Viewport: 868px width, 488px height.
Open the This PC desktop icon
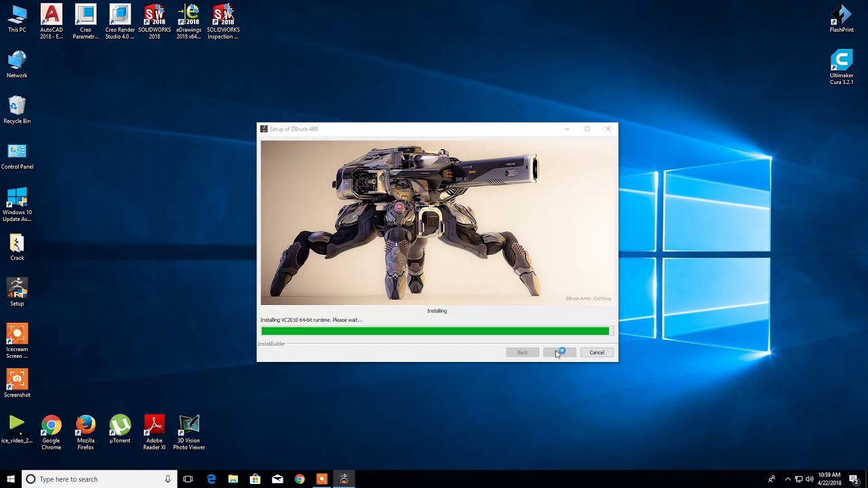click(x=17, y=19)
